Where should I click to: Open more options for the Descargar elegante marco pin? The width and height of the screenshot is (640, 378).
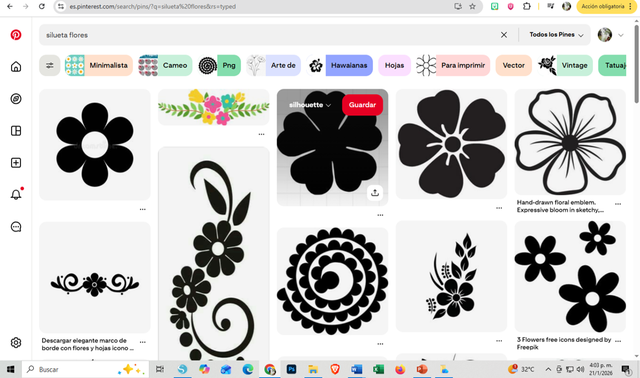tap(142, 342)
